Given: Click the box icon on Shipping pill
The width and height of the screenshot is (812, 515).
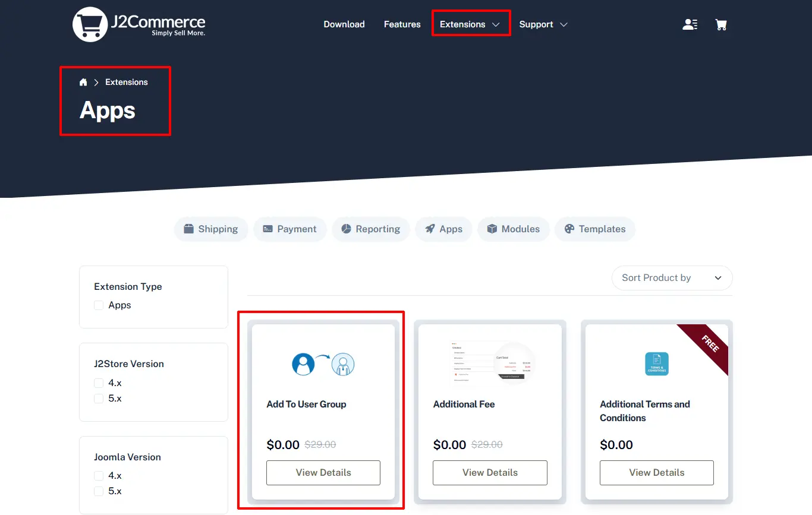Looking at the screenshot, I should [x=189, y=229].
